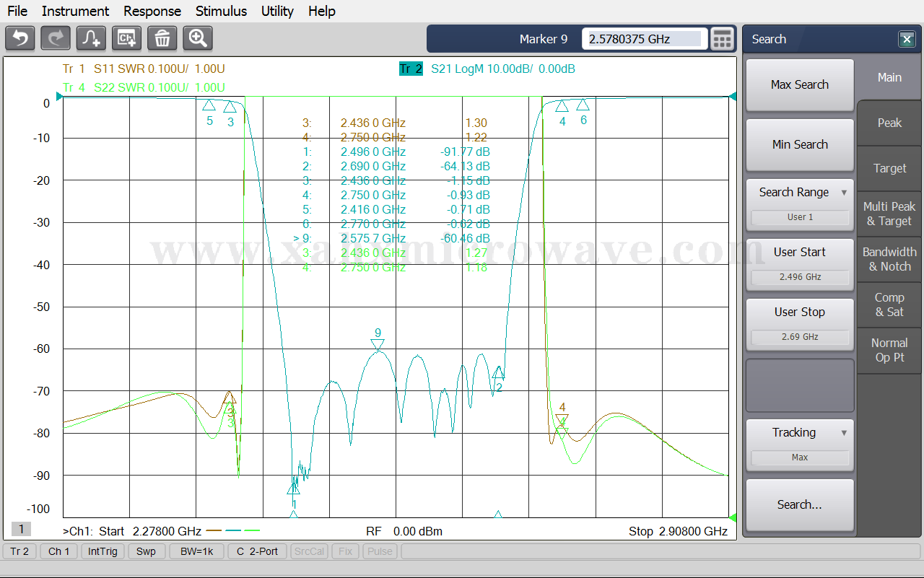Open the numeric keypad icon beside marker field

tap(722, 39)
